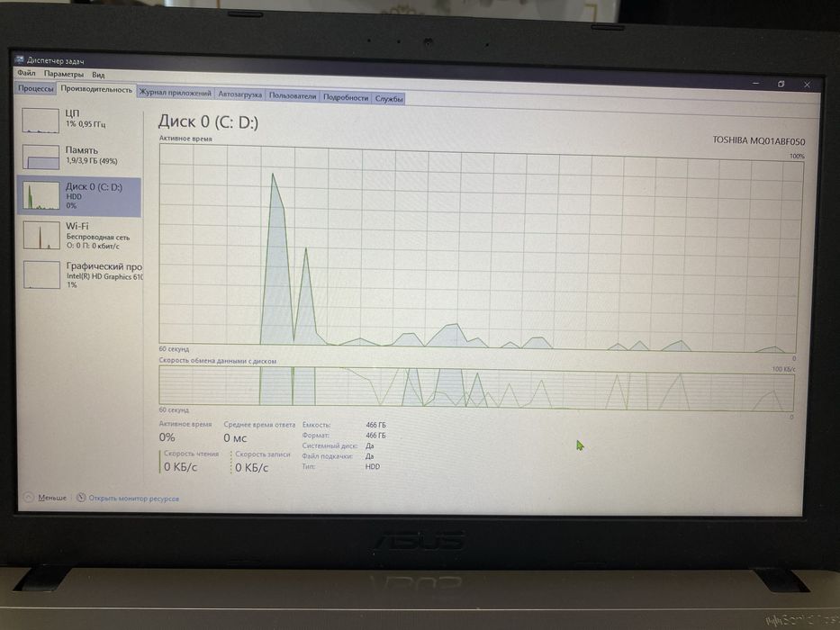Open the Подробности tab

(346, 97)
